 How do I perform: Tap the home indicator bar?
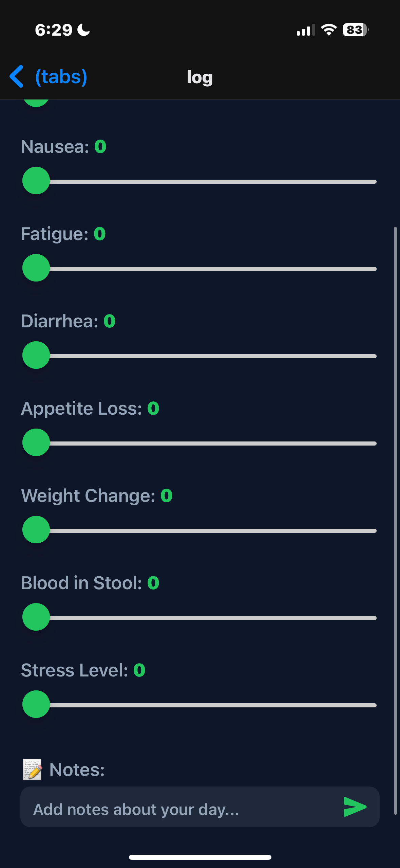[200, 857]
